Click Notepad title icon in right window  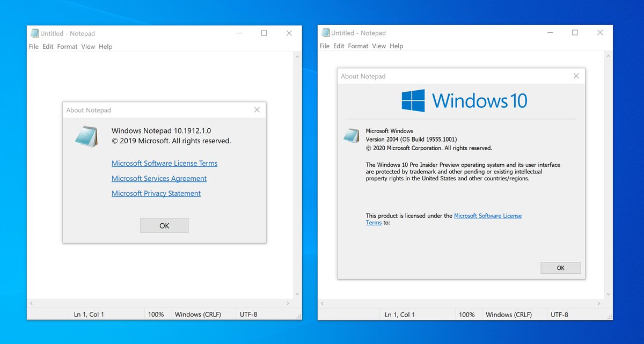point(325,33)
